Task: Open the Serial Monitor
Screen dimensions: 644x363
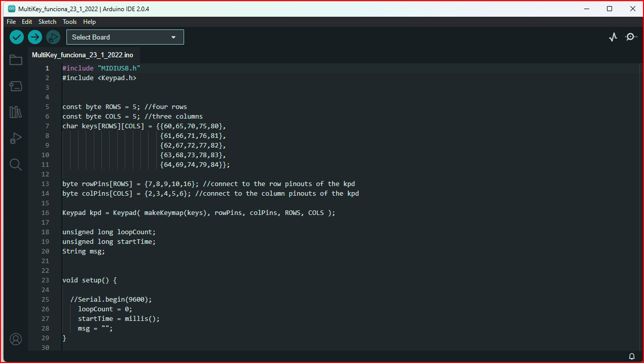Action: click(x=631, y=37)
